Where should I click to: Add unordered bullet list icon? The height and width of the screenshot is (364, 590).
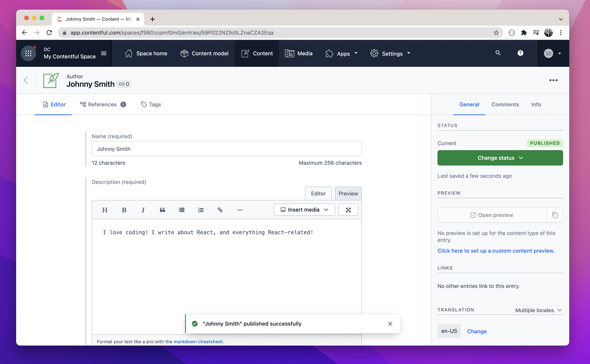pos(181,210)
